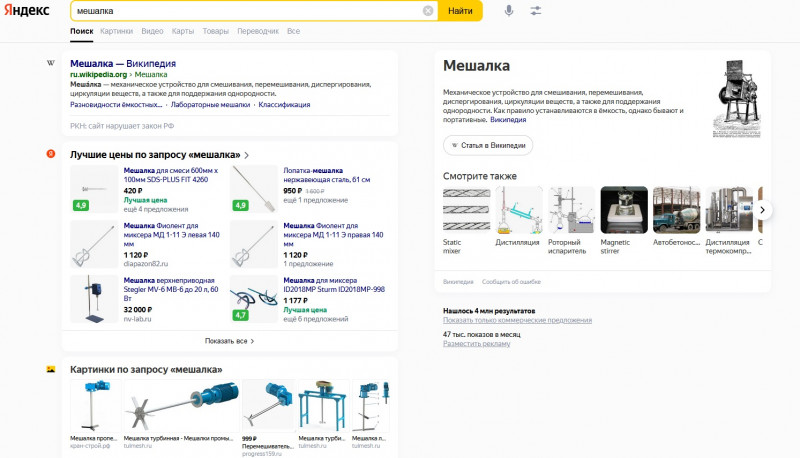Click the ещё 6 предложений text
The height and width of the screenshot is (458, 800).
pyautogui.click(x=315, y=319)
